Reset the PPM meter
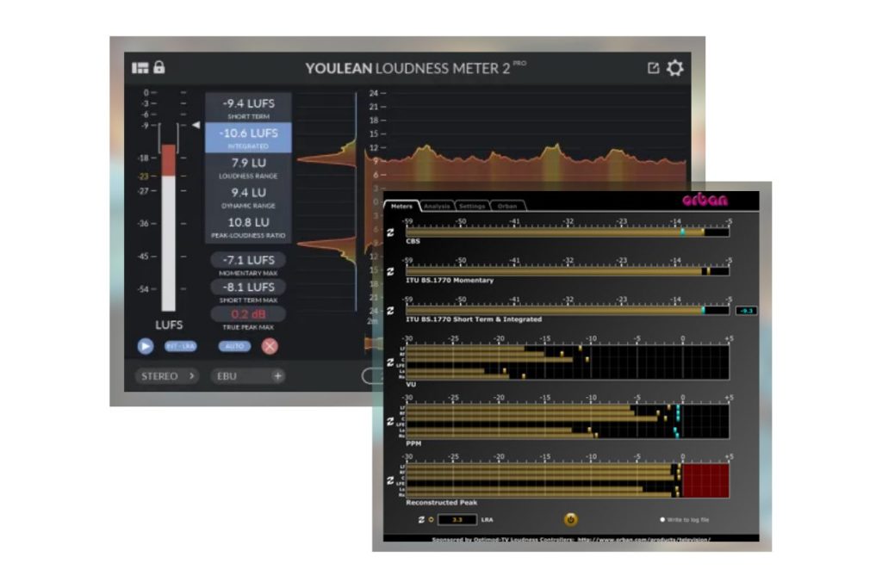882x588 pixels. tap(390, 422)
